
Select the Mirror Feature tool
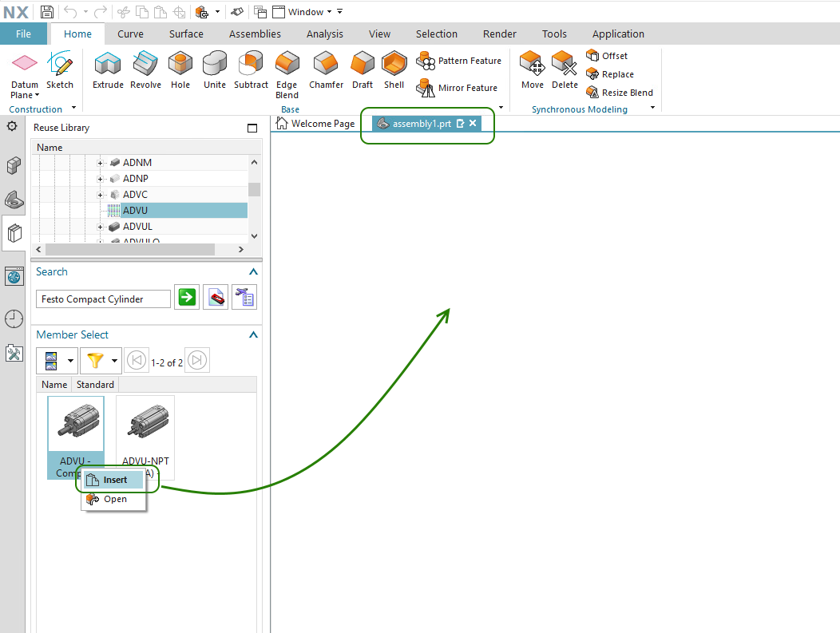pyautogui.click(x=458, y=88)
